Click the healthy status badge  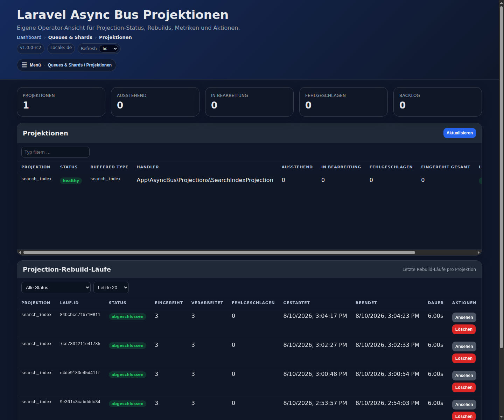[x=71, y=181]
